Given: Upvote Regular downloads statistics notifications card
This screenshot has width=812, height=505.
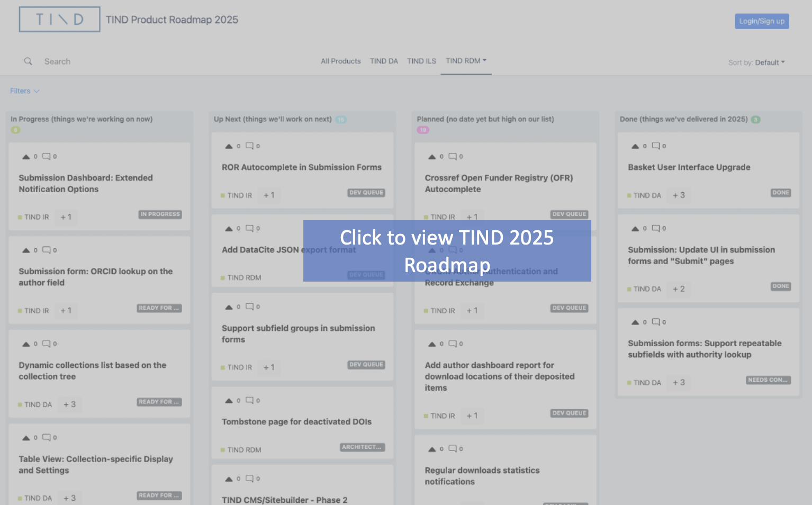Looking at the screenshot, I should click(x=432, y=449).
